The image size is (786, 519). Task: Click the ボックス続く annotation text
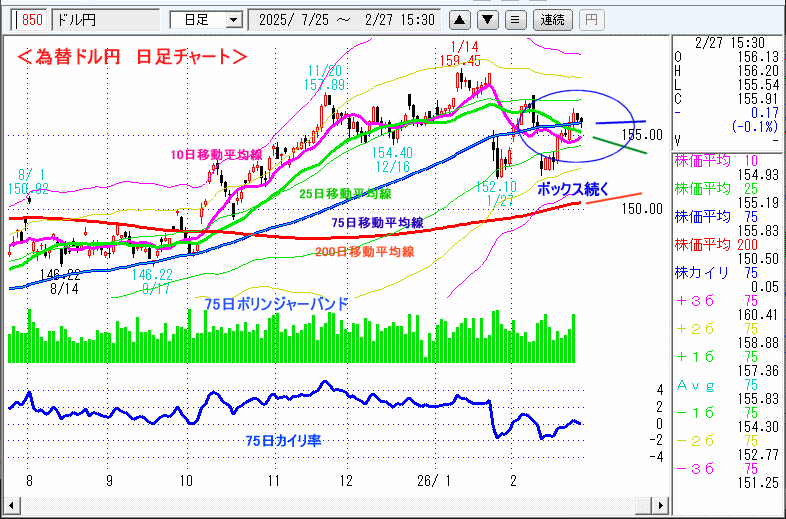tap(573, 188)
